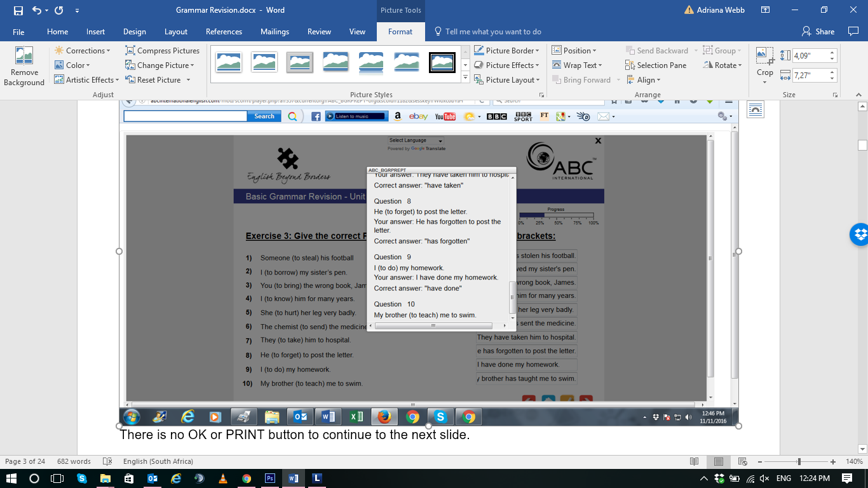
Task: Open the Reset Picture dropdown arrow
Action: click(x=188, y=80)
